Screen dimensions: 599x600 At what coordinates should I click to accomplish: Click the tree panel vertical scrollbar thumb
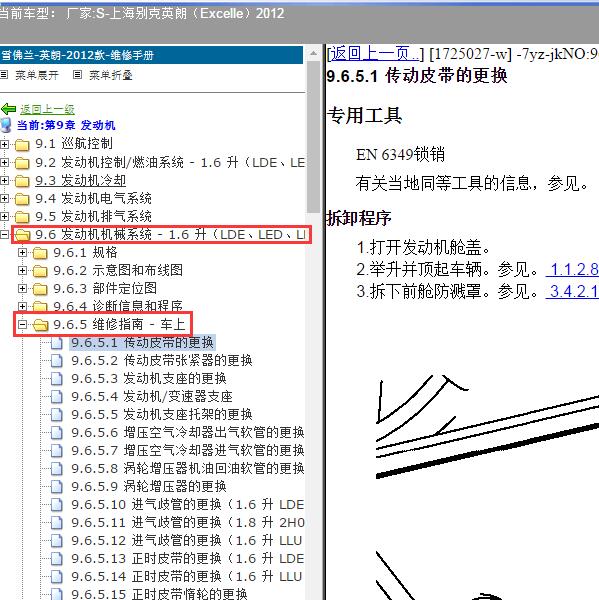[x=313, y=137]
